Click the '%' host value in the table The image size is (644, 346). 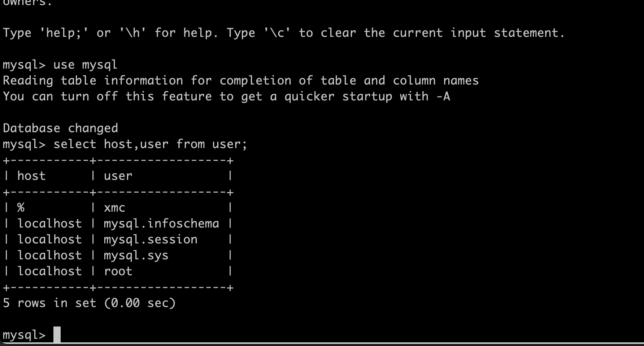pyautogui.click(x=21, y=208)
